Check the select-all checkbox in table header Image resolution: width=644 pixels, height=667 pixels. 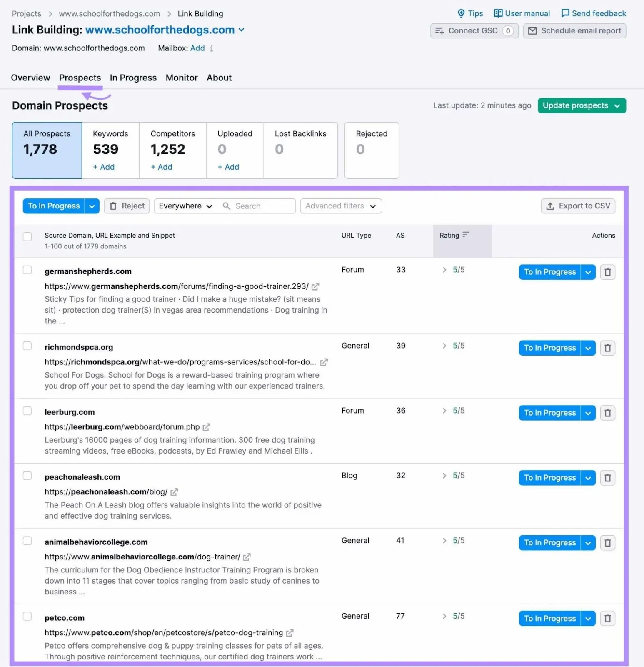click(27, 236)
